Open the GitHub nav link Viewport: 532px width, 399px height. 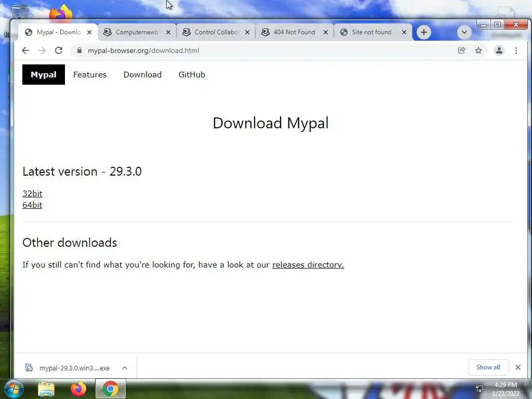point(192,75)
